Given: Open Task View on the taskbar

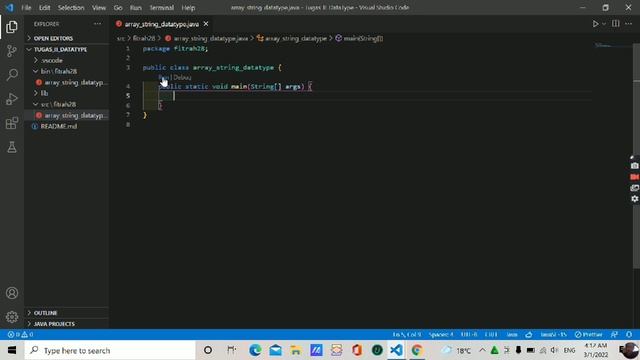Looking at the screenshot, I should point(231,350).
